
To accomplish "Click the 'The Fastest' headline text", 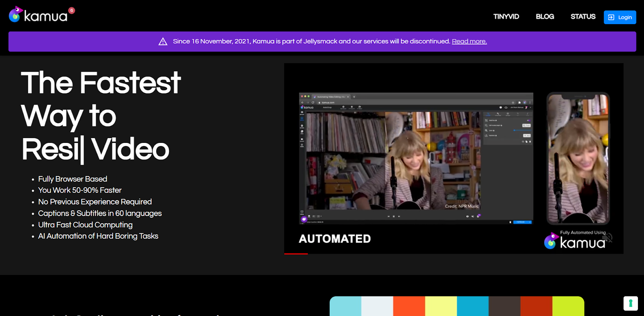I will (x=101, y=83).
